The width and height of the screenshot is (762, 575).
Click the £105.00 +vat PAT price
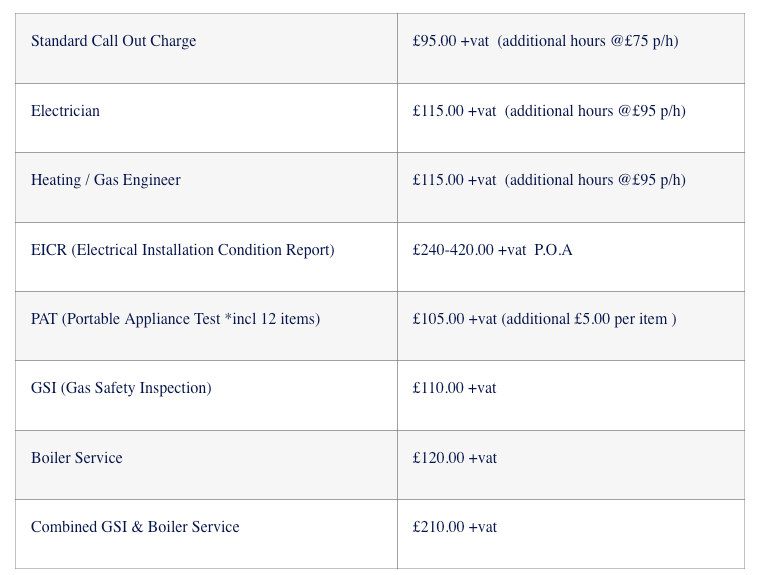click(454, 320)
